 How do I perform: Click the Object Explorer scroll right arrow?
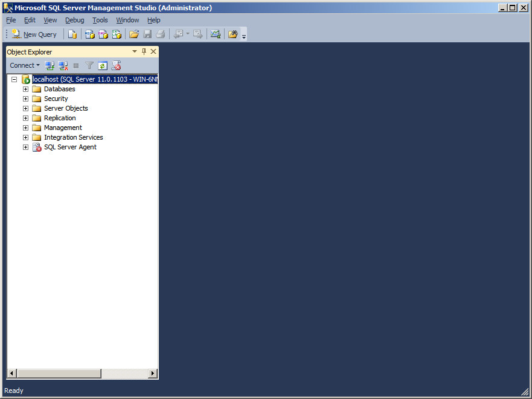click(x=153, y=374)
